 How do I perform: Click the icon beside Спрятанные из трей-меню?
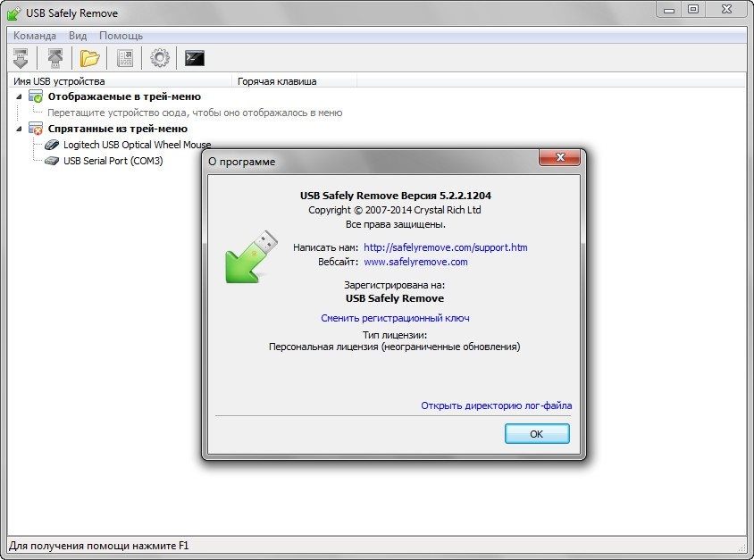[36, 129]
